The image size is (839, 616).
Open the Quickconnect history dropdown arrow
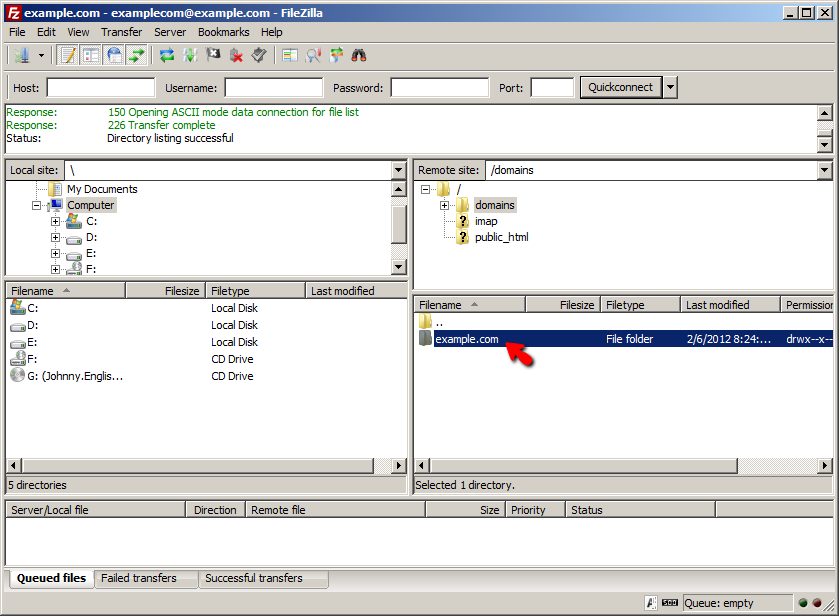(x=670, y=88)
